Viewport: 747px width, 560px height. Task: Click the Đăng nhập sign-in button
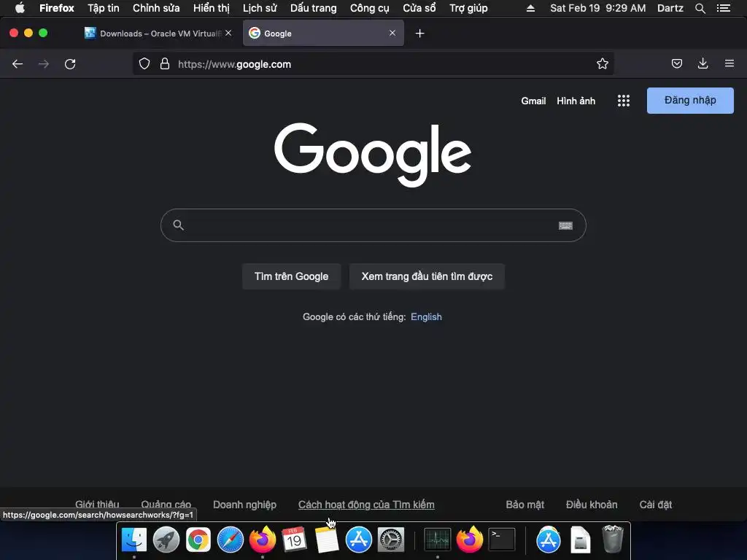(690, 101)
